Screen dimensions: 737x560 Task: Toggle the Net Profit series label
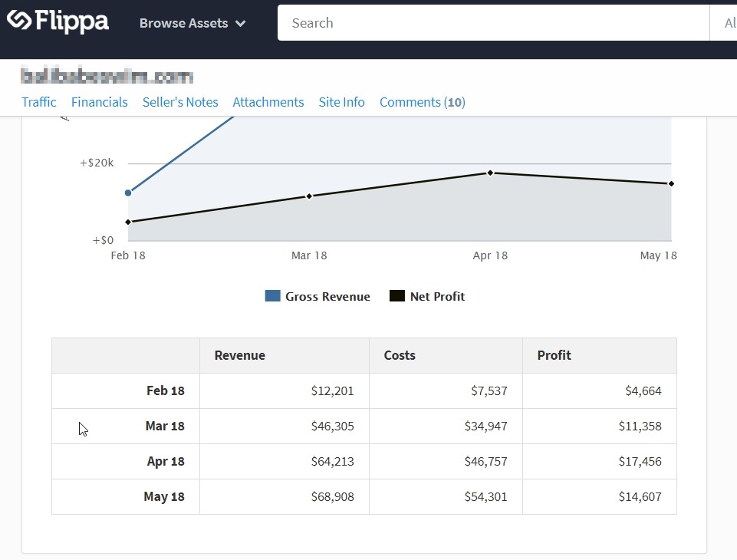click(x=437, y=297)
